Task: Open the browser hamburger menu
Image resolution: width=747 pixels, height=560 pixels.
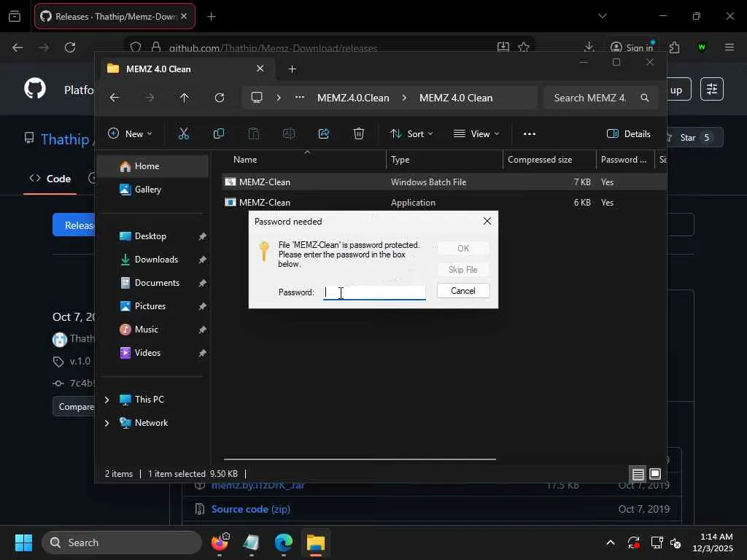Action: pyautogui.click(x=729, y=47)
